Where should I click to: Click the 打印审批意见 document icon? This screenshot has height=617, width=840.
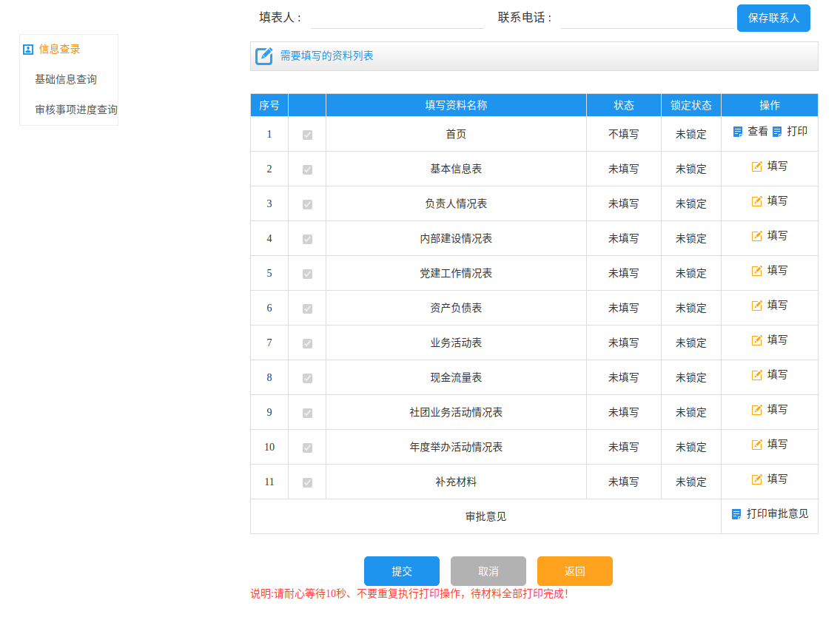[x=736, y=514]
